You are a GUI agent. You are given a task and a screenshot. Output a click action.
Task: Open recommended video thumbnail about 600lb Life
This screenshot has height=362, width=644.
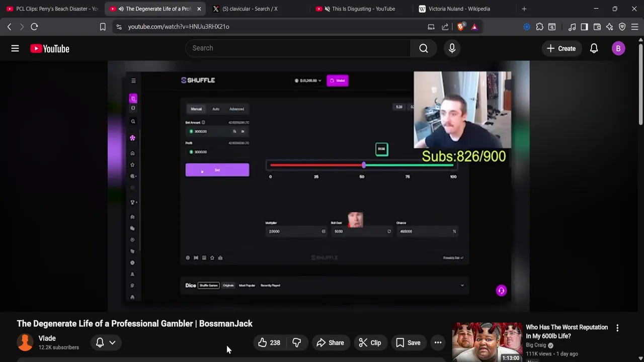point(487,342)
